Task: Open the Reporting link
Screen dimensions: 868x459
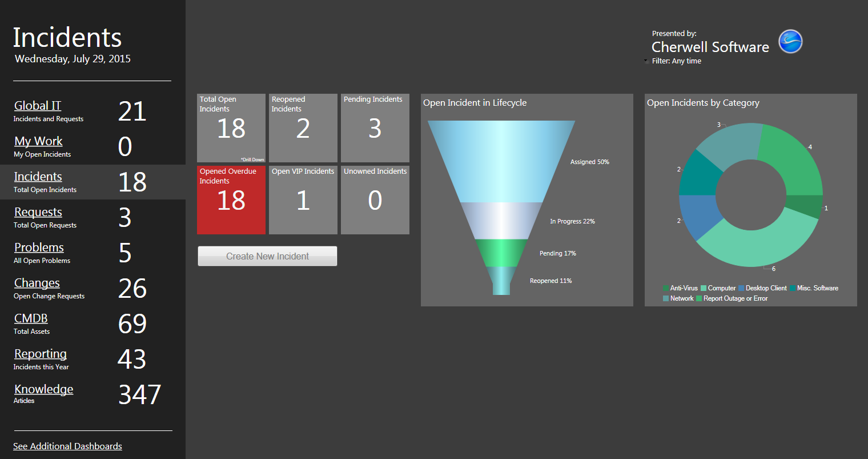Action: pos(41,354)
